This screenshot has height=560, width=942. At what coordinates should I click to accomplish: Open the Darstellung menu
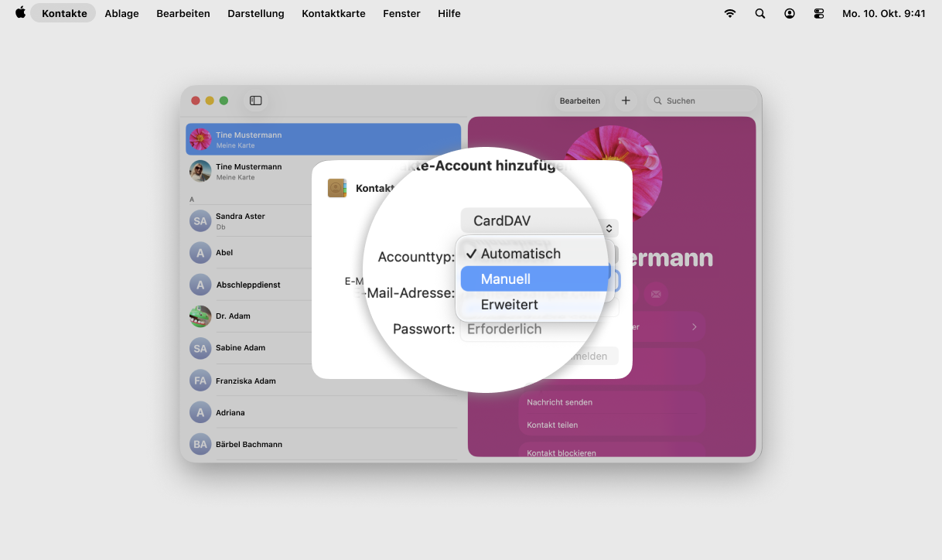pos(255,13)
